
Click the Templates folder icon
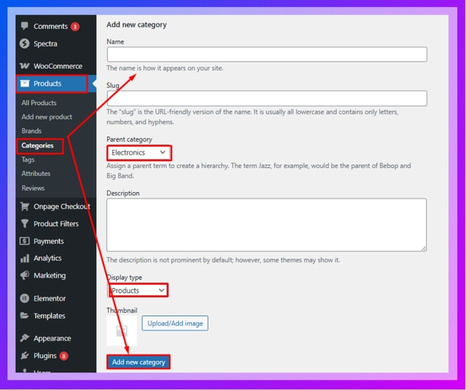(24, 315)
